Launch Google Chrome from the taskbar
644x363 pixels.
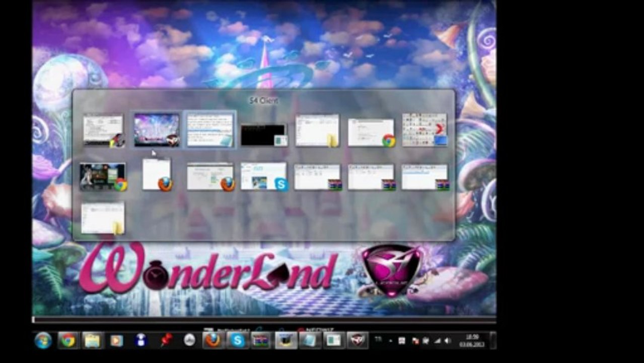click(x=67, y=340)
